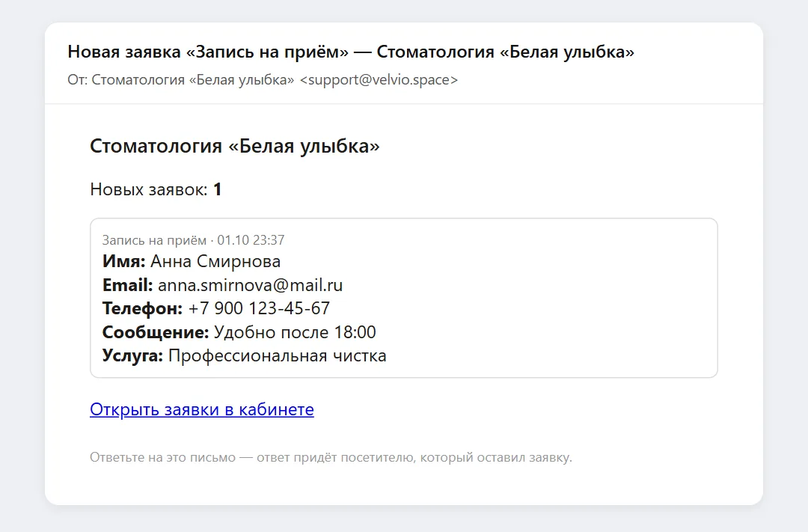Click the service value «Профессиональная чистка»
808x532 pixels.
click(x=278, y=355)
